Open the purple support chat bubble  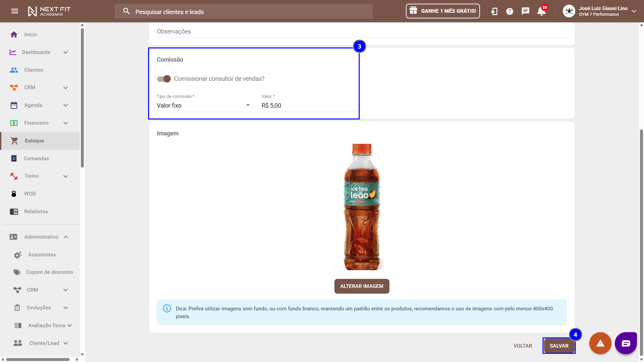[626, 343]
